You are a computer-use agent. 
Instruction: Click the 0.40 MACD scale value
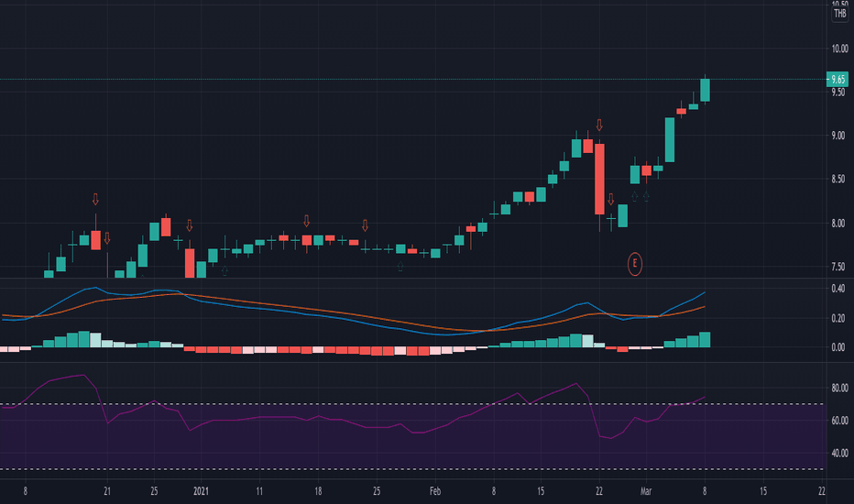(x=838, y=289)
